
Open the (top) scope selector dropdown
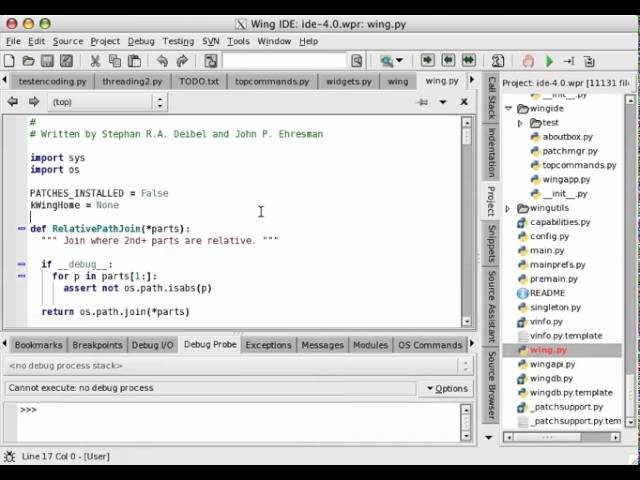coord(108,102)
